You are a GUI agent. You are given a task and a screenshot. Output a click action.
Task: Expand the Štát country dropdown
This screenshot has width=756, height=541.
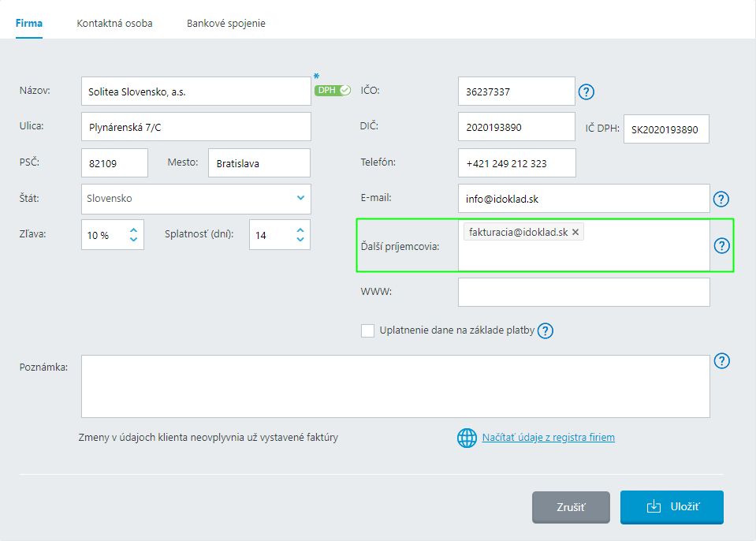point(300,199)
